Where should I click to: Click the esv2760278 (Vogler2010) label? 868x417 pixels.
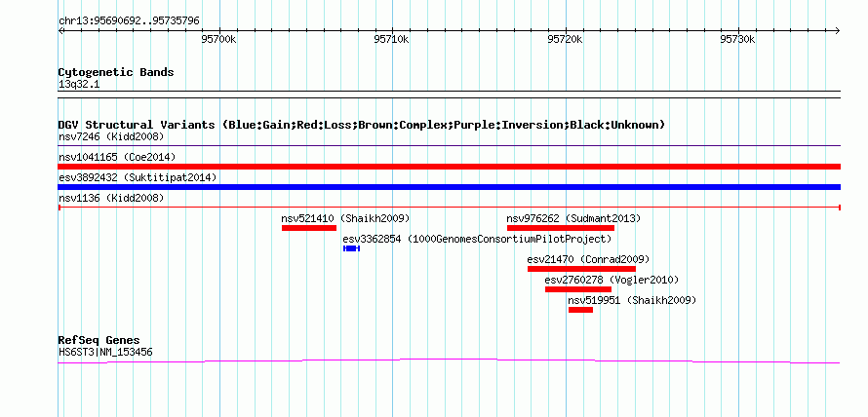pyautogui.click(x=612, y=280)
